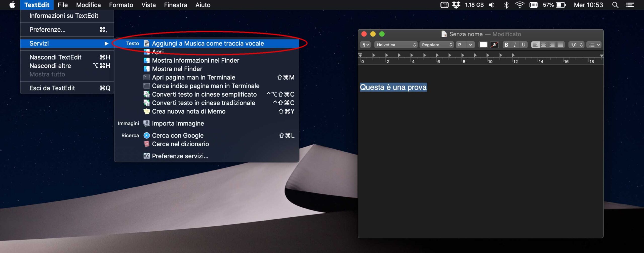
Task: Open the File menu
Action: [63, 5]
